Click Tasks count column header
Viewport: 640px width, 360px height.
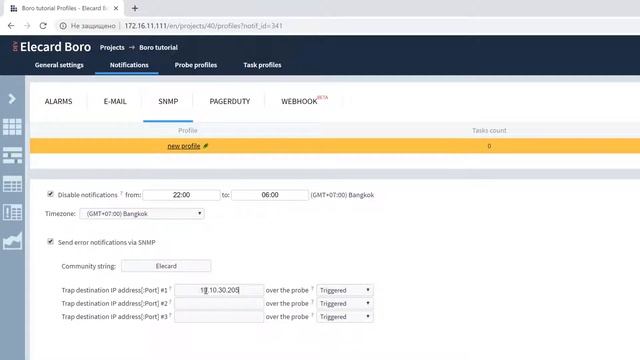point(489,130)
